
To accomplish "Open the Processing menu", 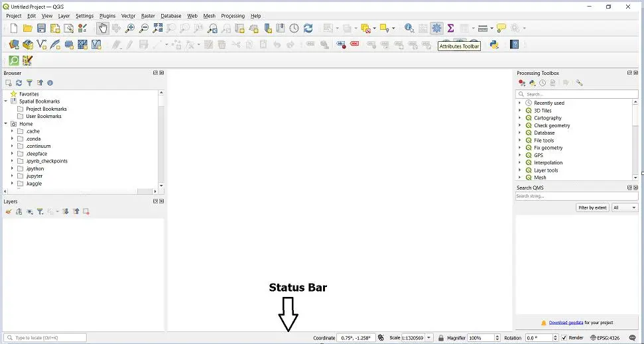I will coord(233,16).
